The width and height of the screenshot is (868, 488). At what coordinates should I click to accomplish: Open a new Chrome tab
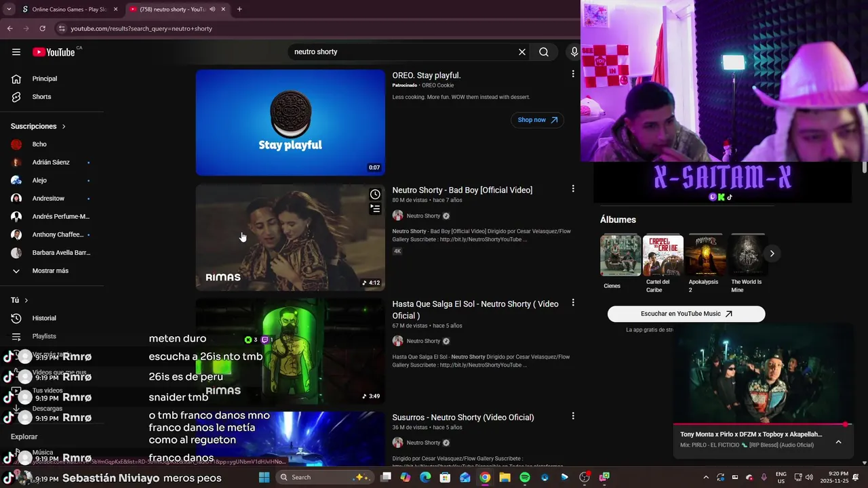pos(239,9)
